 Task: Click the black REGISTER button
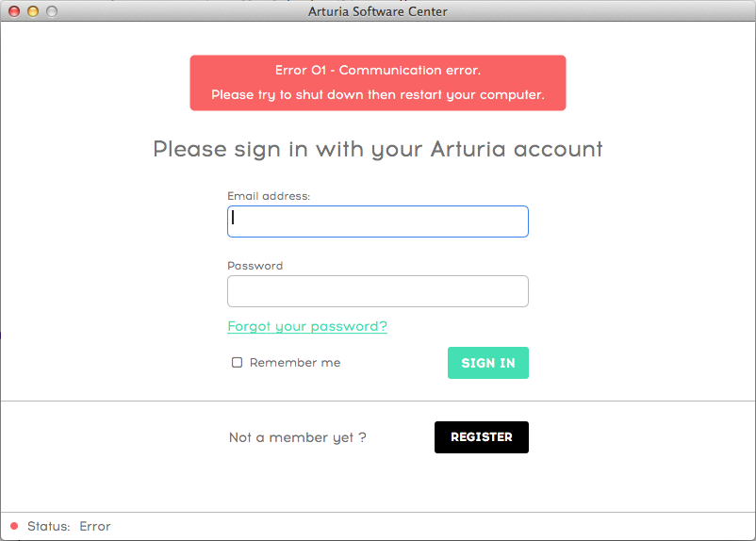point(481,437)
